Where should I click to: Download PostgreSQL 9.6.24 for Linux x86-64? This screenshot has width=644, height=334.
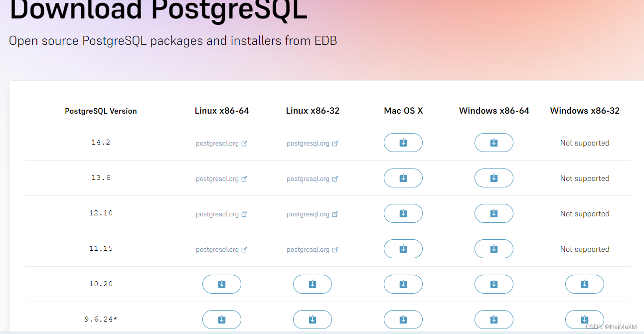point(221,320)
